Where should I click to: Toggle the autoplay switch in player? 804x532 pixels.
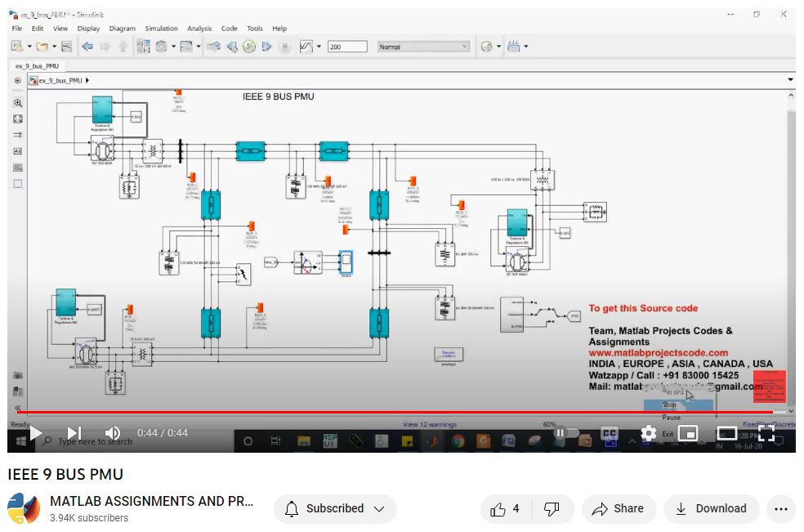click(x=565, y=432)
